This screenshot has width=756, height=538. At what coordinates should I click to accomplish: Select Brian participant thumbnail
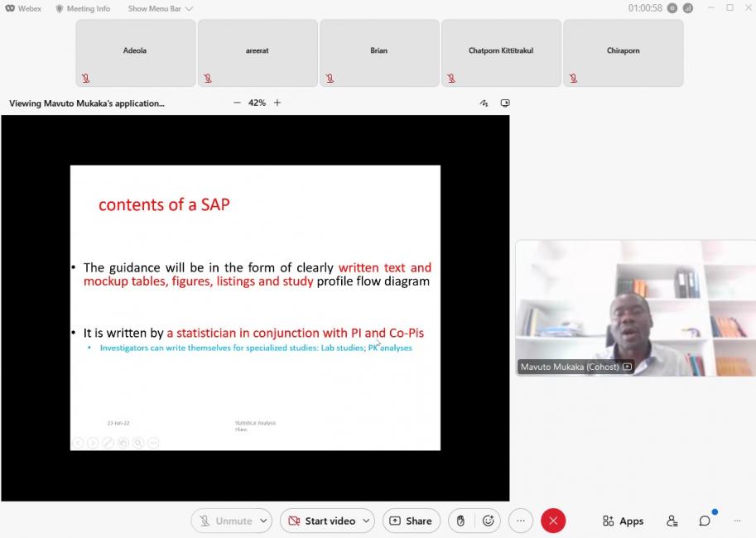coord(379,53)
